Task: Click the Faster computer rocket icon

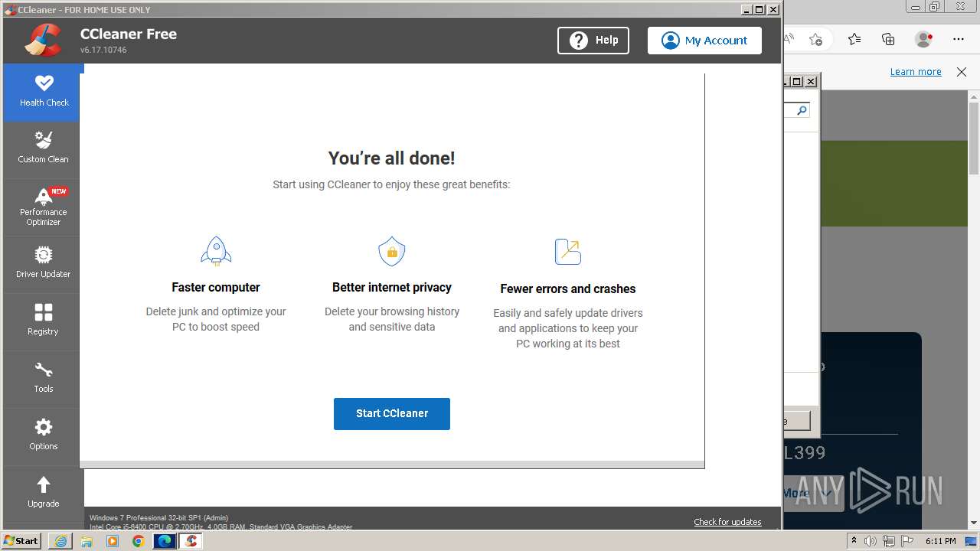Action: 216,251
